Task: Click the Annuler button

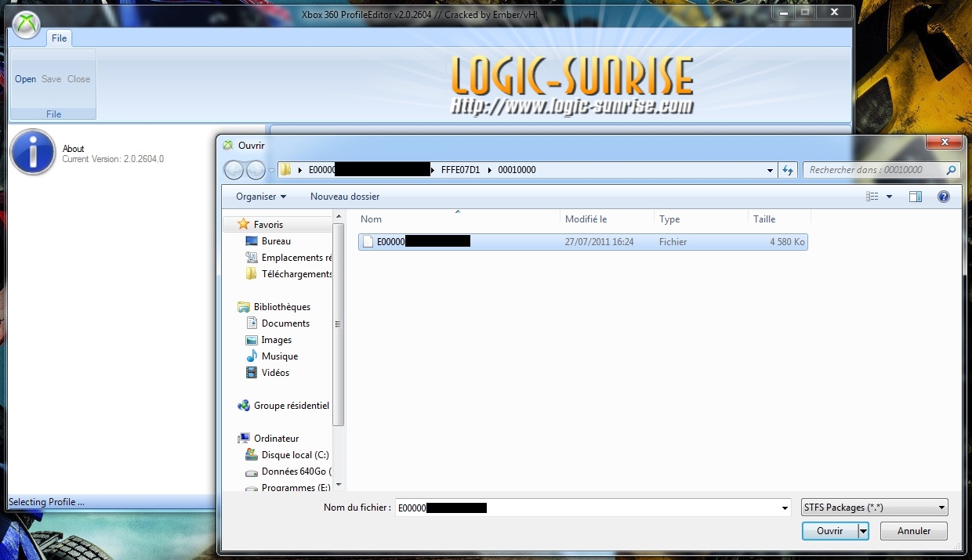Action: click(914, 531)
